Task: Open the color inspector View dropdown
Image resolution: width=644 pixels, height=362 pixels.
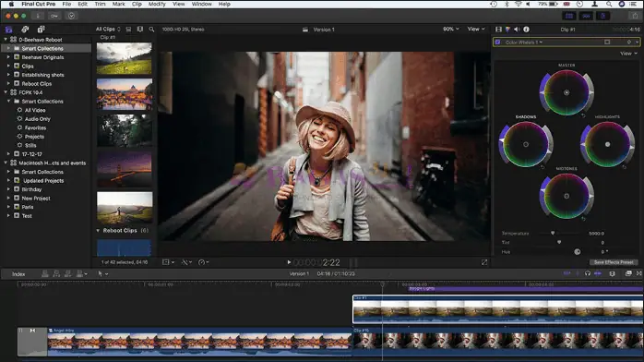Action: click(629, 54)
